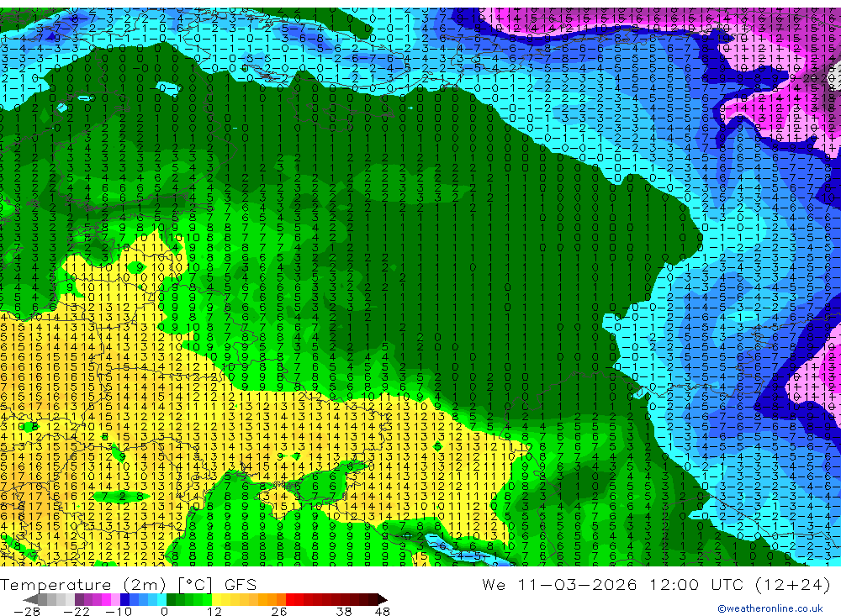Click the -28 legend value
Image resolution: width=841 pixels, height=616 pixels.
27,612
